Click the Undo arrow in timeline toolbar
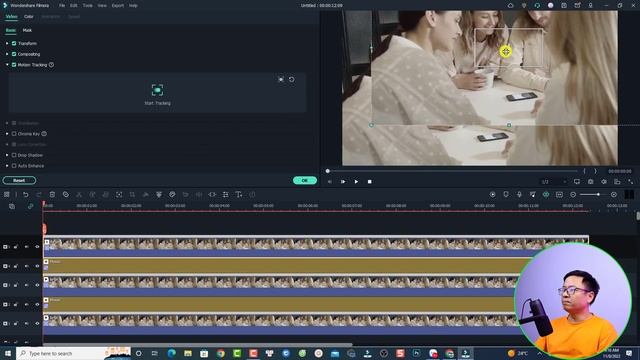The image size is (640, 360). (26, 195)
